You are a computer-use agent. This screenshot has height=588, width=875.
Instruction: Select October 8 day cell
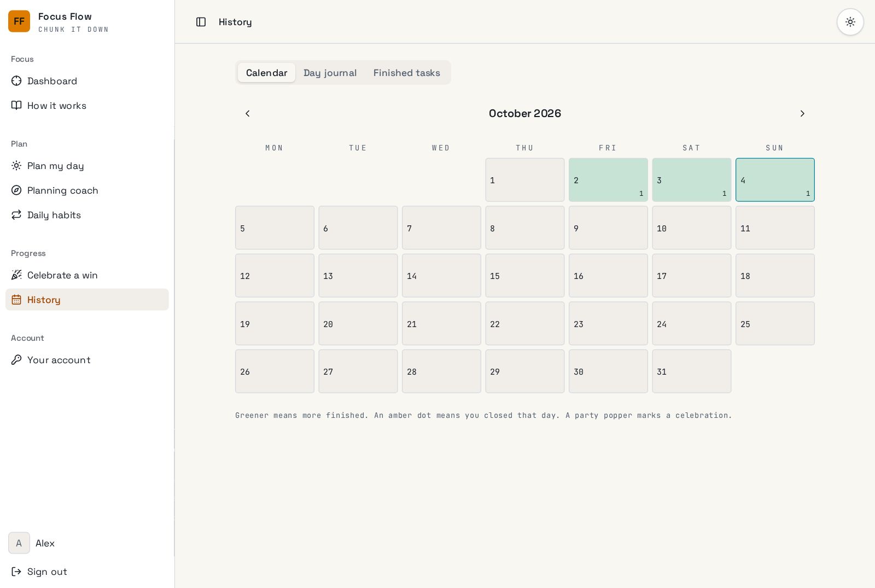(x=525, y=228)
